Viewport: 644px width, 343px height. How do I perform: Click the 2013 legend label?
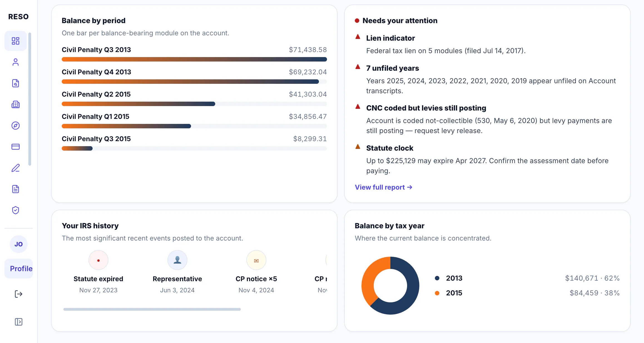[x=454, y=278]
